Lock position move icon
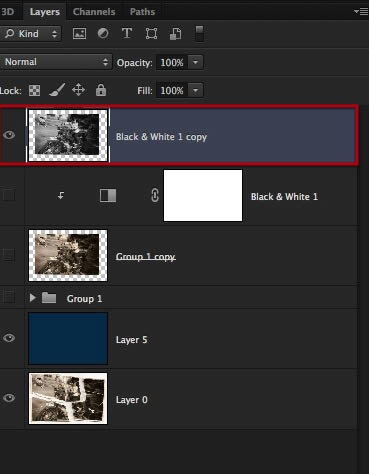The height and width of the screenshot is (474, 369). pyautogui.click(x=78, y=90)
